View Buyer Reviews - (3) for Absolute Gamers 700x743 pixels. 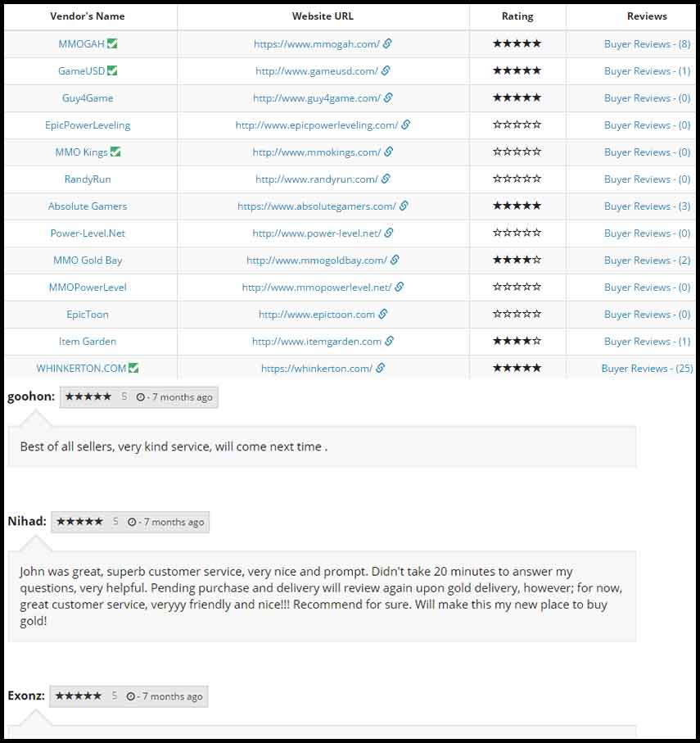[x=647, y=206]
